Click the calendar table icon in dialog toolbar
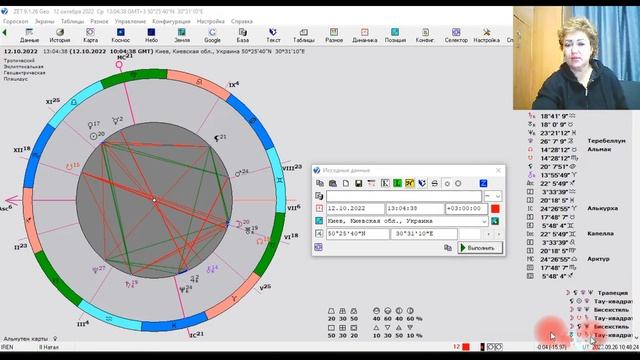The image size is (640, 360). pyautogui.click(x=371, y=183)
